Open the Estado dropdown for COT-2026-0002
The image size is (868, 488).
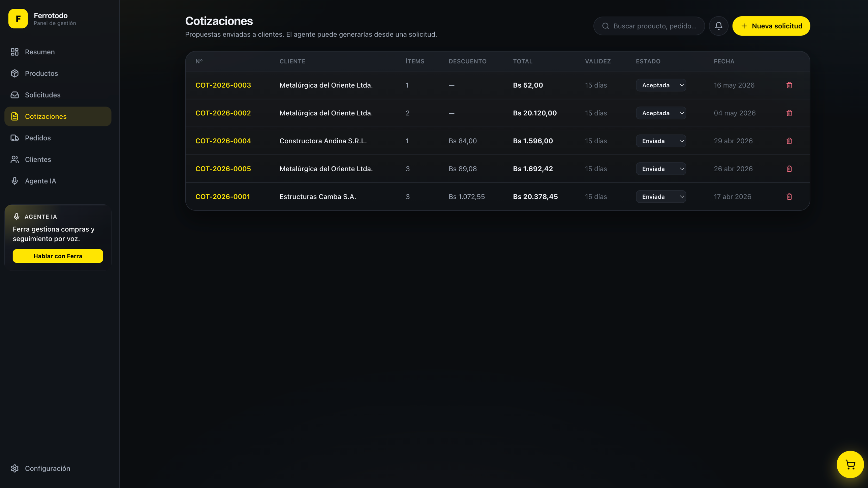[x=661, y=113]
